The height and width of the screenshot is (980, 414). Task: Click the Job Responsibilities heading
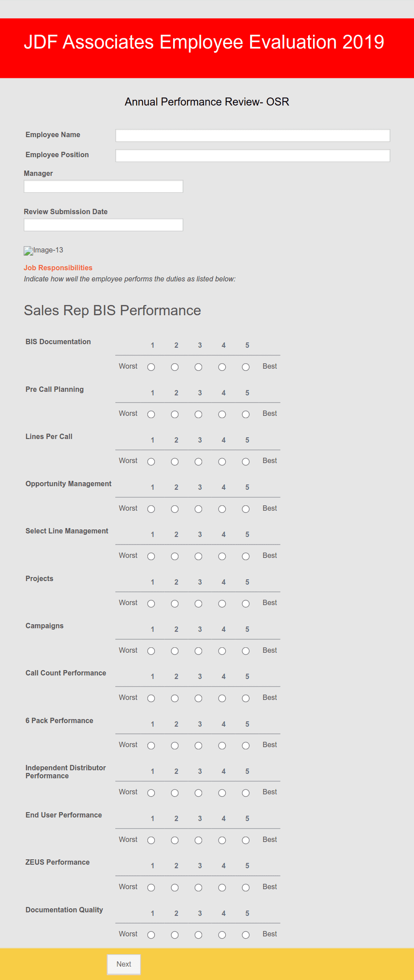[58, 268]
